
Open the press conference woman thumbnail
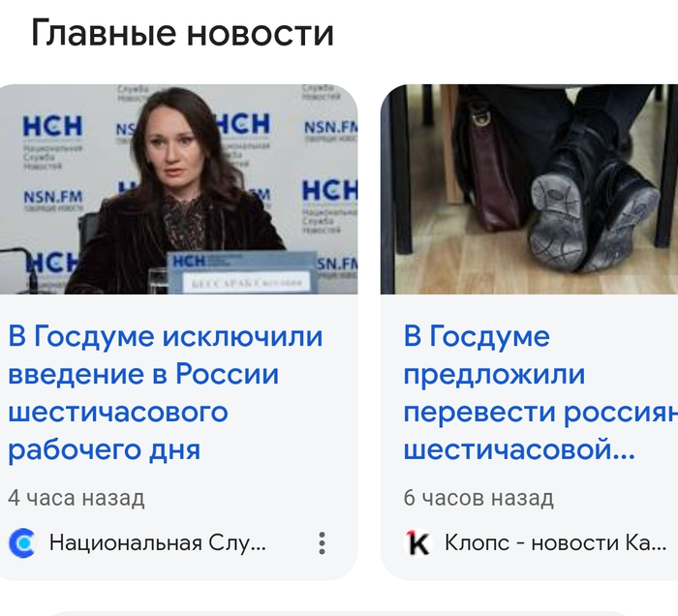pos(178,189)
